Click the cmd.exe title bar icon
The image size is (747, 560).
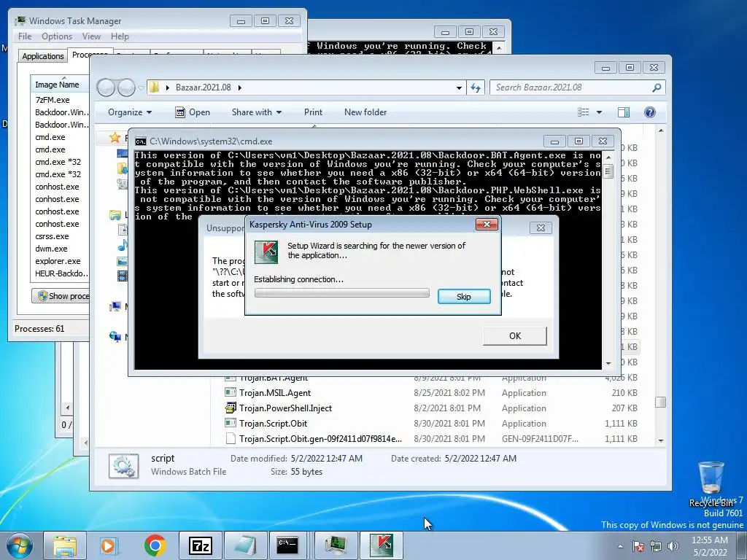(x=141, y=141)
